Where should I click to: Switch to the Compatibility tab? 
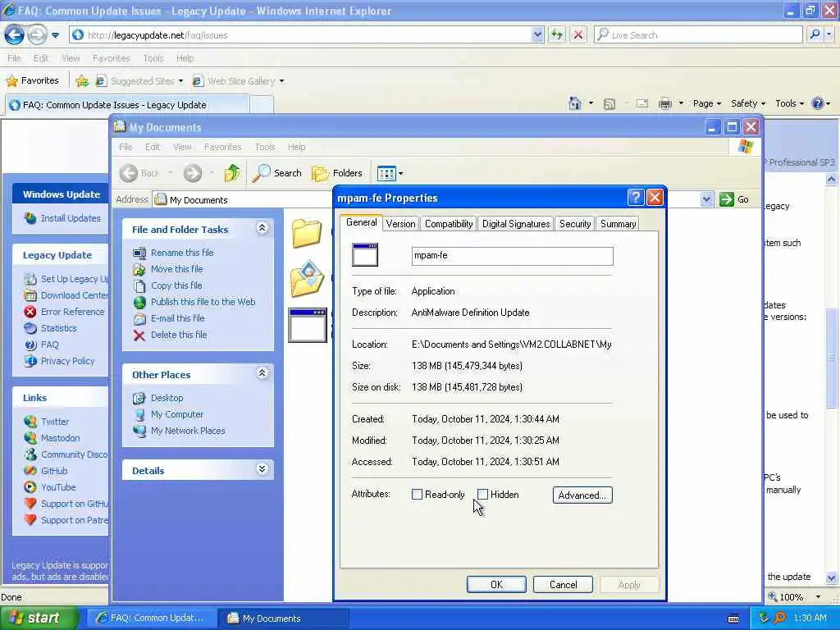(449, 224)
